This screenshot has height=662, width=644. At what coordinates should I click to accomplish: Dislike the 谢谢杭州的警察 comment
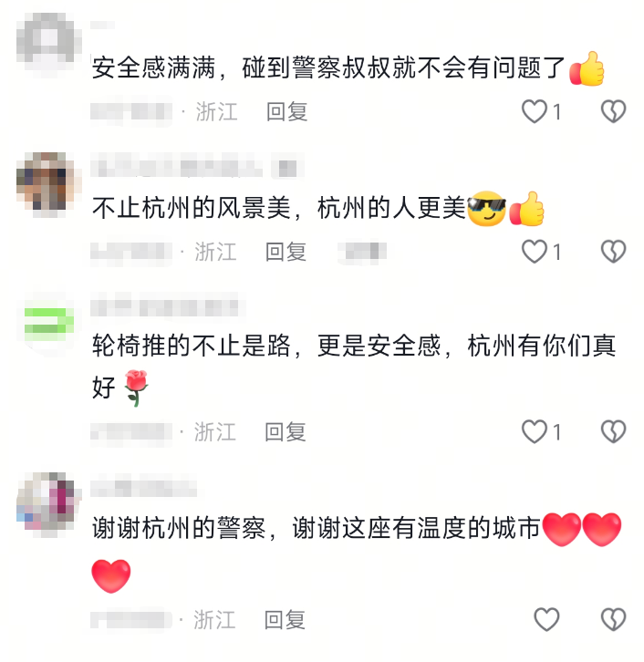click(613, 619)
